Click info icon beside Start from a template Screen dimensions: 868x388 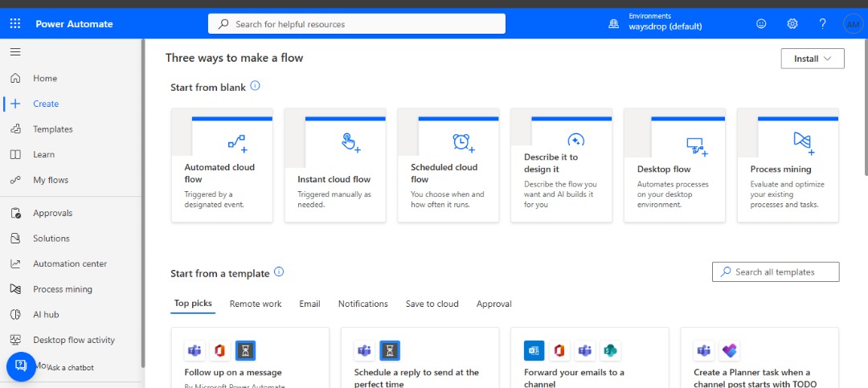tap(279, 272)
